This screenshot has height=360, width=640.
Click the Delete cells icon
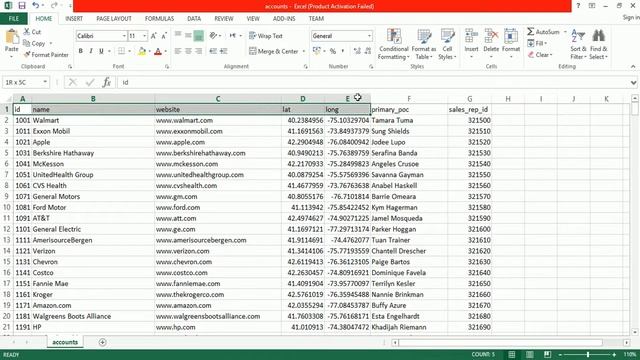(x=491, y=36)
